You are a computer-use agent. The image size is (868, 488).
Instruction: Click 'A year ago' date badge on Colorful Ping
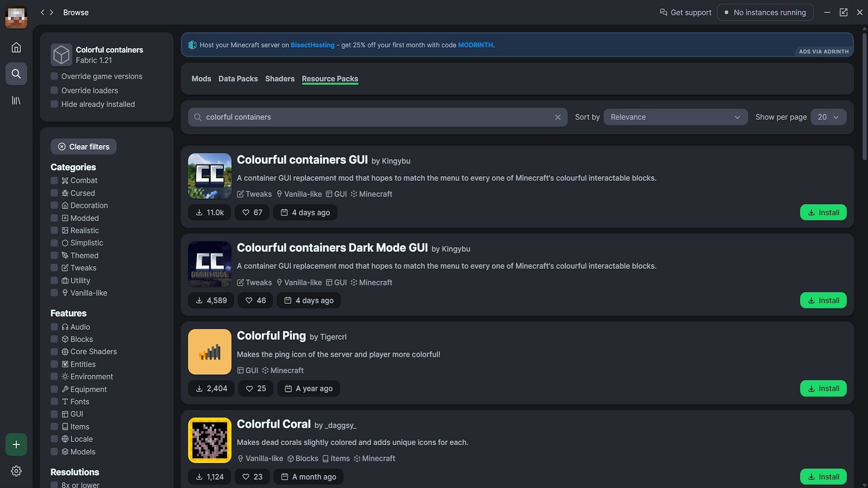(308, 389)
